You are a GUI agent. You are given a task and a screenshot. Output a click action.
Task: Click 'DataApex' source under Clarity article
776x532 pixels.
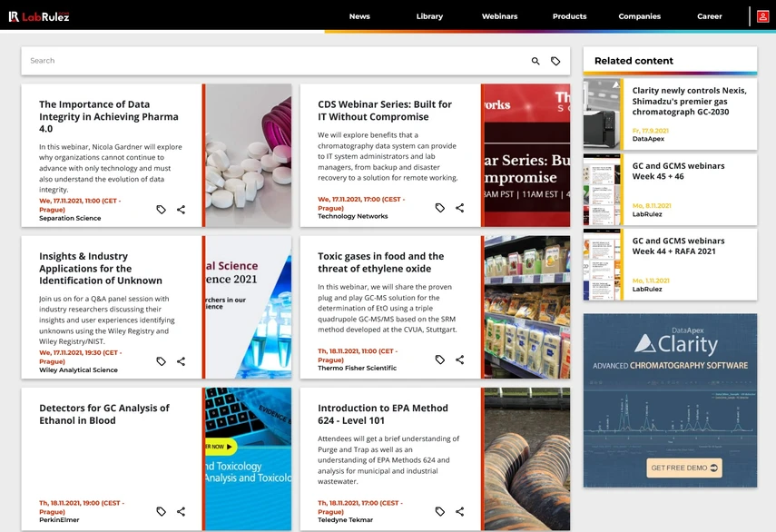[648, 139]
